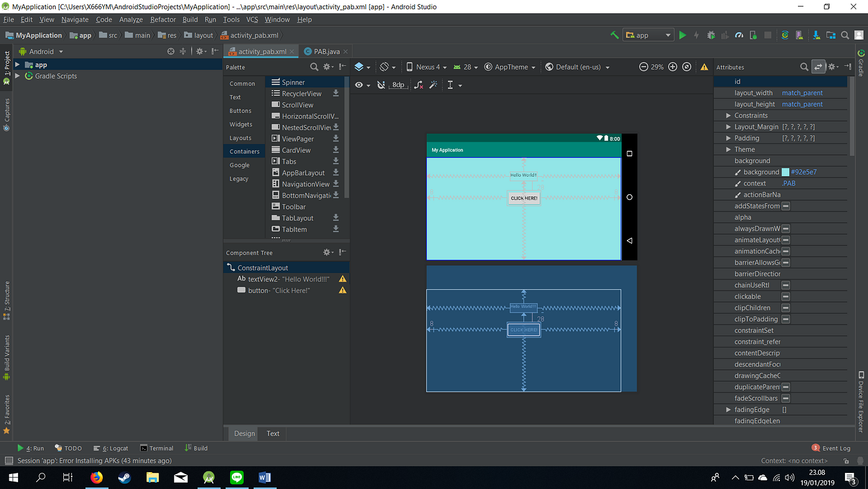Open the Sync Project with Gradle icon
The width and height of the screenshot is (868, 489).
[x=785, y=35]
